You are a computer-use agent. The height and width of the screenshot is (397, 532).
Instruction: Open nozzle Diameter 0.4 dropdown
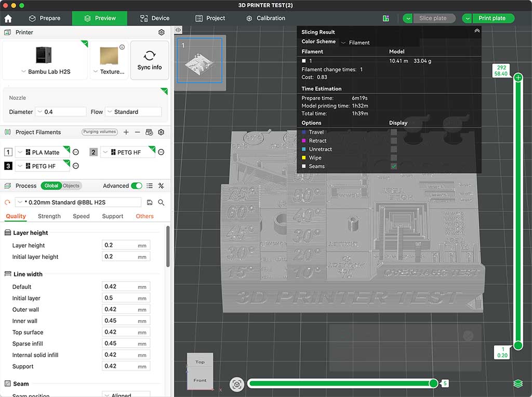pos(61,112)
